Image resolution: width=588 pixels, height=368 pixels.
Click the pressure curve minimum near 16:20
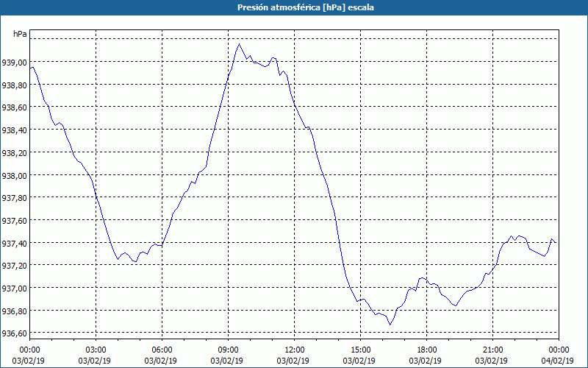[390, 325]
